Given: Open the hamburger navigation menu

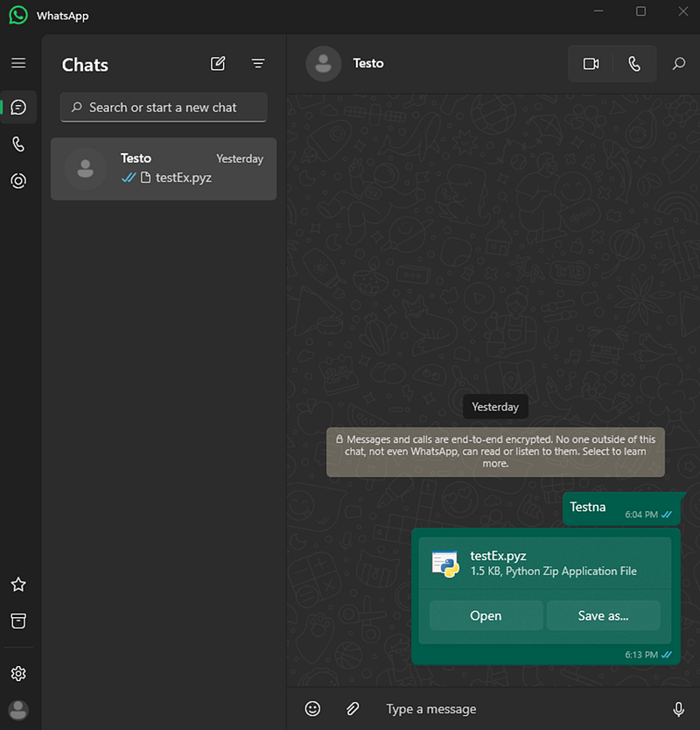Looking at the screenshot, I should point(18,63).
